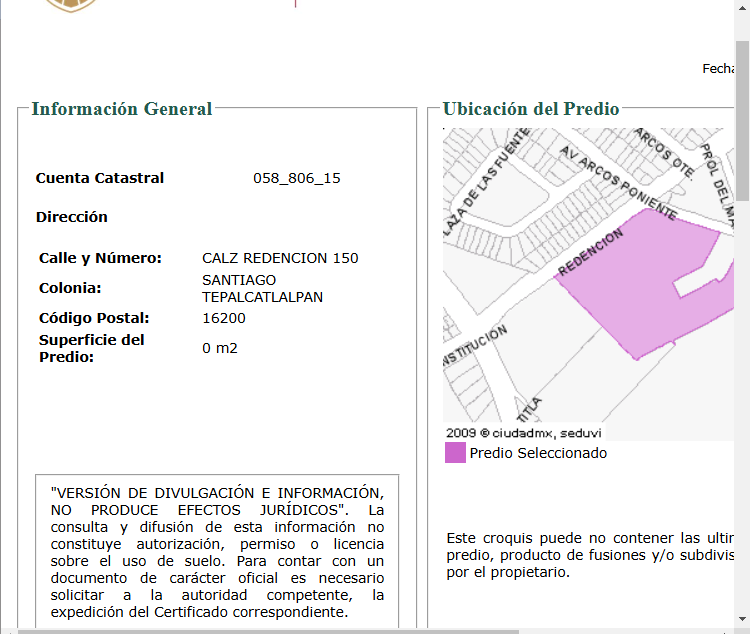Click the REDENCION street label on the map

[x=591, y=252]
